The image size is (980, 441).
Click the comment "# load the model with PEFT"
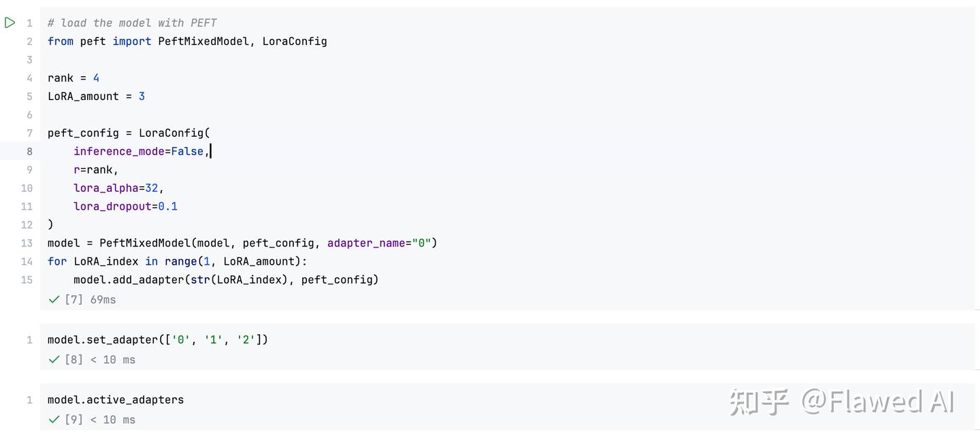132,23
